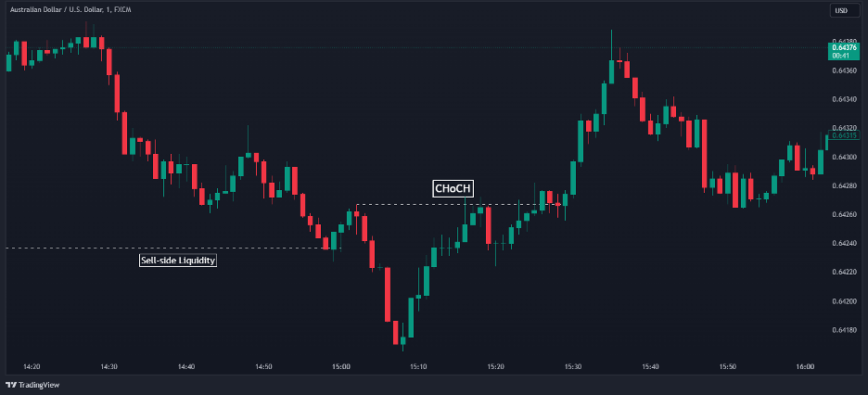The image size is (868, 395).
Task: Click the 15:30 time axis label
Action: pyautogui.click(x=572, y=367)
